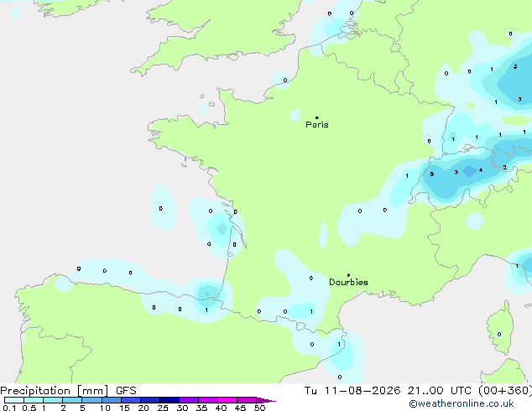532x411 pixels.
Task: Click the "Dourbies" city label
Action: click(348, 282)
